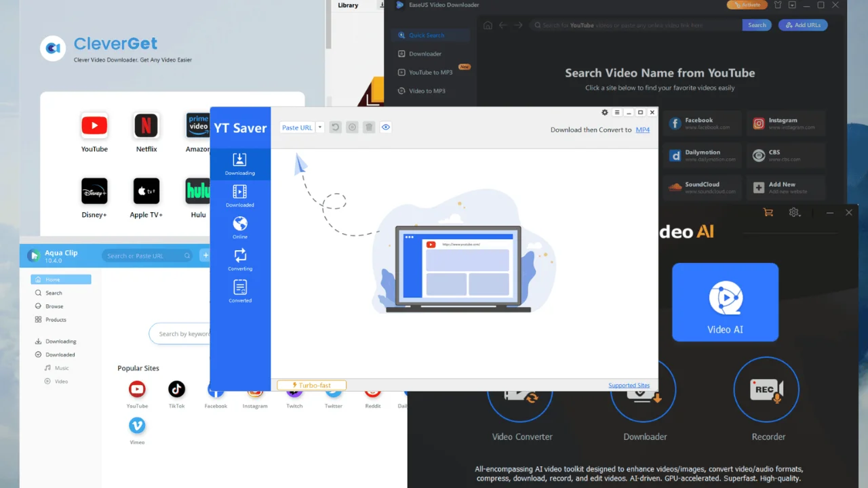Select Quick Search in EaseUS sidebar

(430, 35)
